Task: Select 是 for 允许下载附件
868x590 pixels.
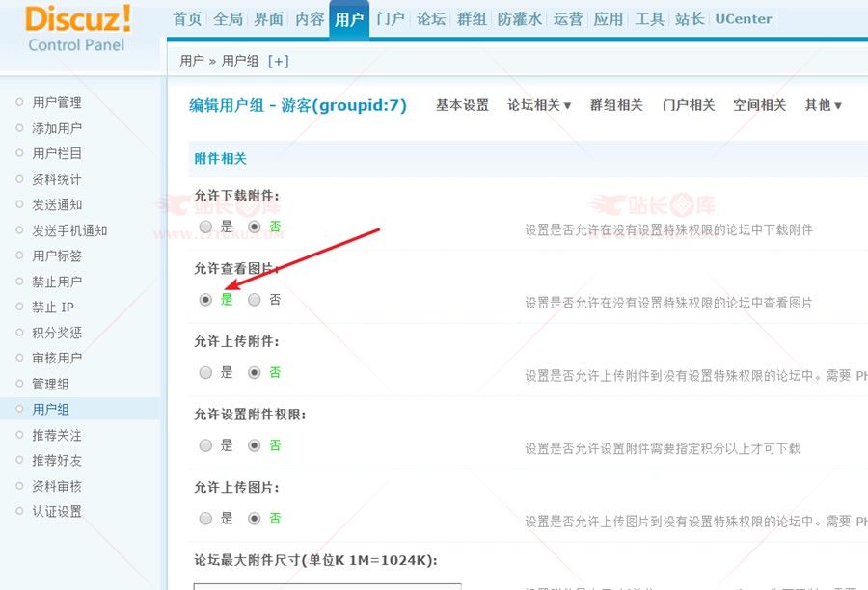Action: 205,227
